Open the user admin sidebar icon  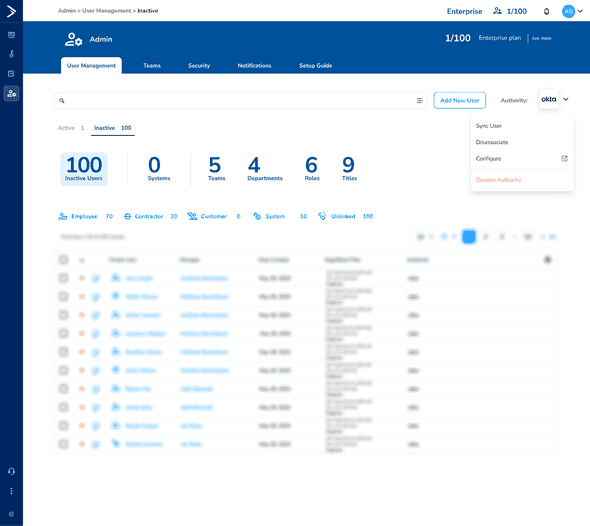pyautogui.click(x=11, y=93)
